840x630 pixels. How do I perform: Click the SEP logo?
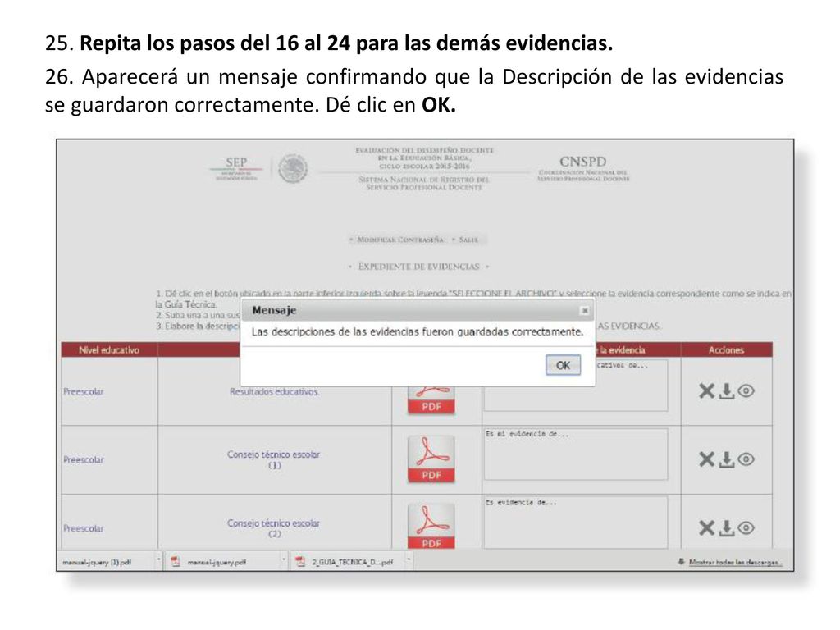tap(235, 168)
